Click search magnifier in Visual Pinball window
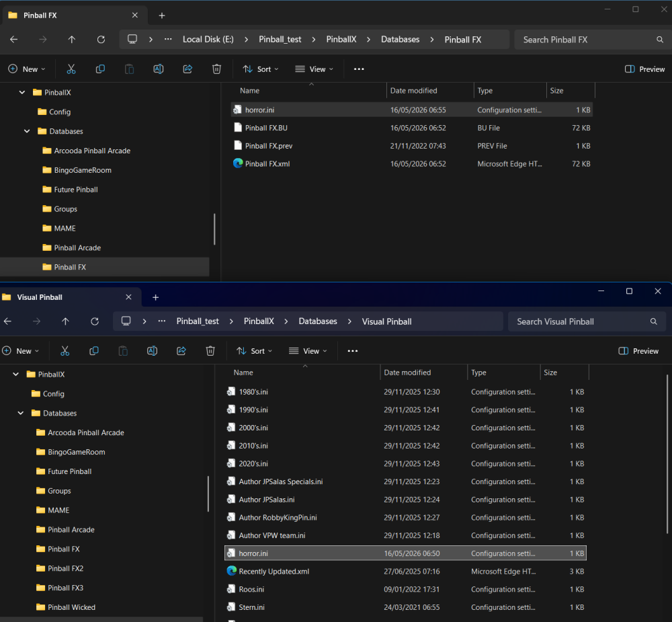The height and width of the screenshot is (622, 672). [x=654, y=321]
